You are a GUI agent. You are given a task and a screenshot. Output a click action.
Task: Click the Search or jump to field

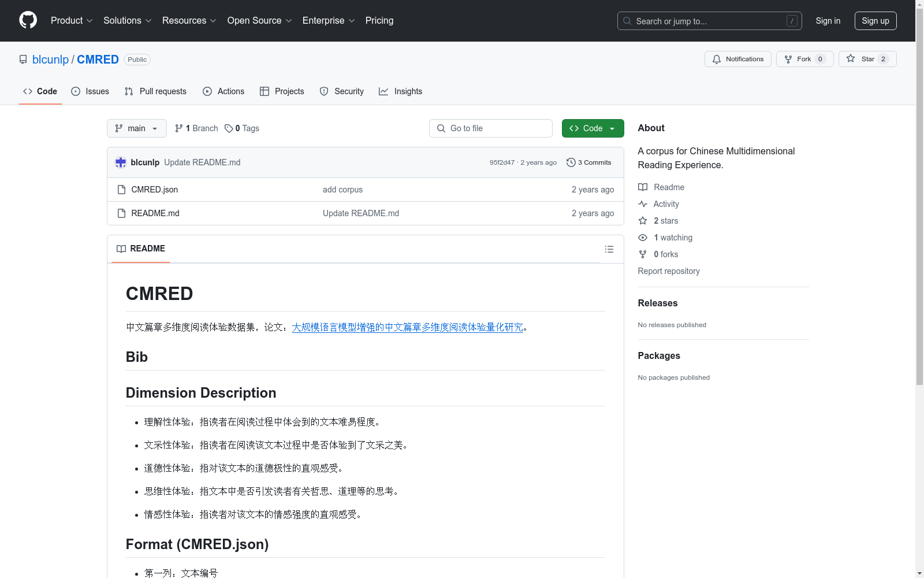[x=710, y=21]
